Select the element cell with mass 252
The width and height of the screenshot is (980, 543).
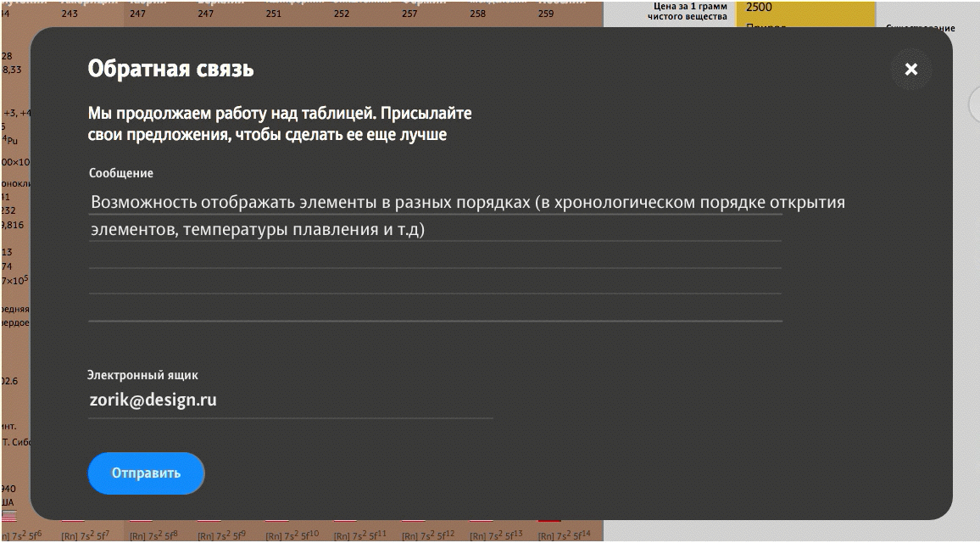pos(341,12)
